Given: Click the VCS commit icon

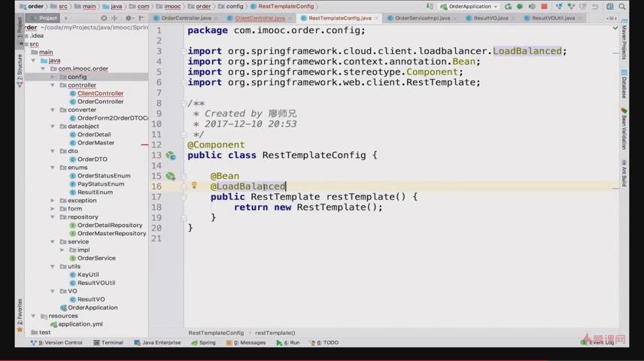Looking at the screenshot, I should [571, 7].
